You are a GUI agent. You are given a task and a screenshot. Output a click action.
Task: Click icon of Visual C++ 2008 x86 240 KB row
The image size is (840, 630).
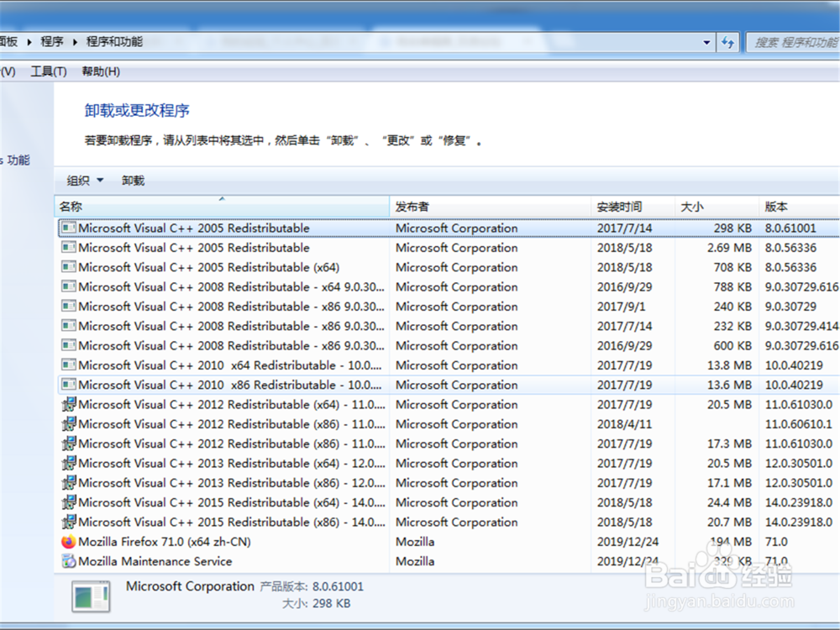tap(69, 307)
